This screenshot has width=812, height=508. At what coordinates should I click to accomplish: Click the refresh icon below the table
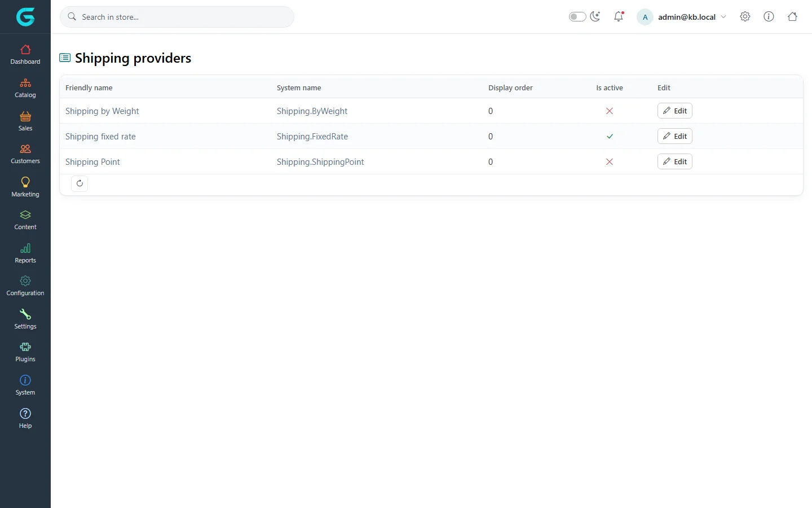[80, 183]
